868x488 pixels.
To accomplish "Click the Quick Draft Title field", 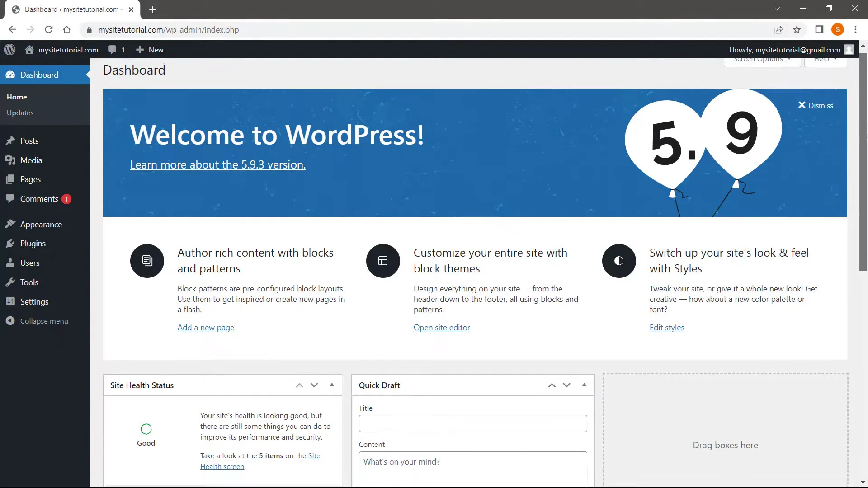I will coord(473,423).
